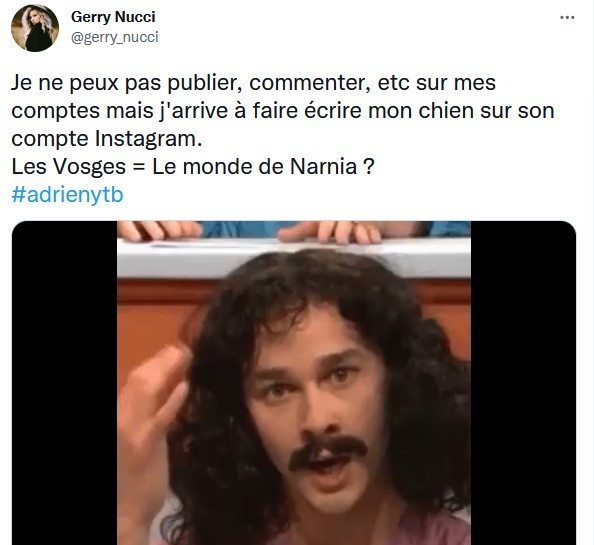Click the "Les Vosges = Le monde de Narnia ?" line
Screen dimensions: 594x545
193,166
